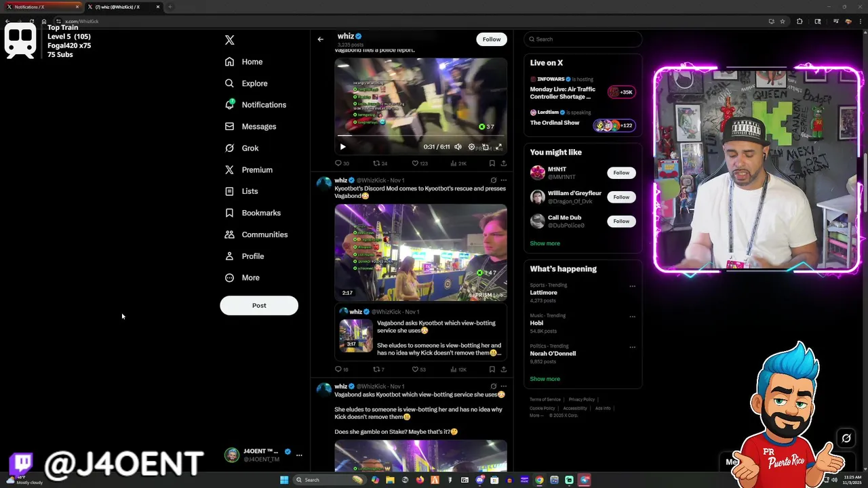Open Messages in sidebar

tap(250, 127)
